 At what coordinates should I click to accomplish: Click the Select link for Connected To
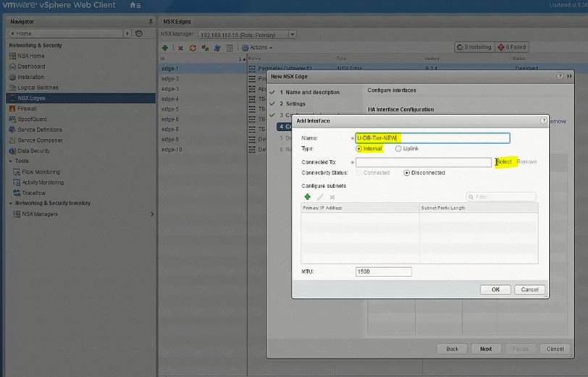tap(504, 162)
